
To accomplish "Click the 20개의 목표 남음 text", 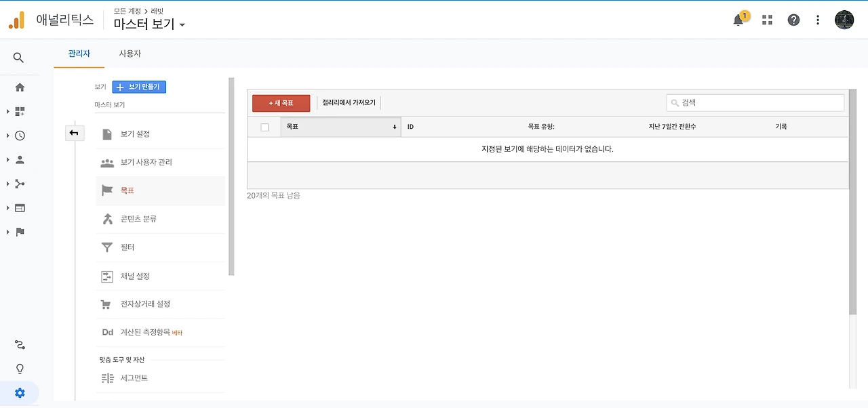I will pos(273,195).
